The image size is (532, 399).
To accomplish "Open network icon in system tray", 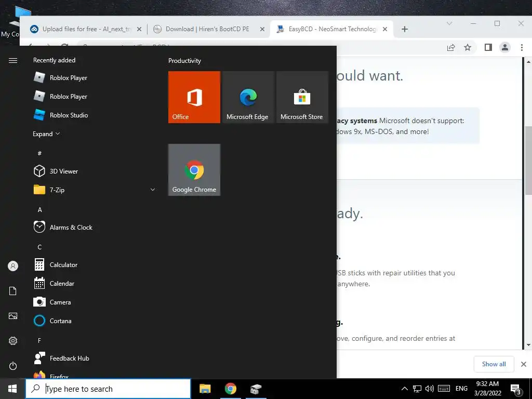I will tap(417, 389).
